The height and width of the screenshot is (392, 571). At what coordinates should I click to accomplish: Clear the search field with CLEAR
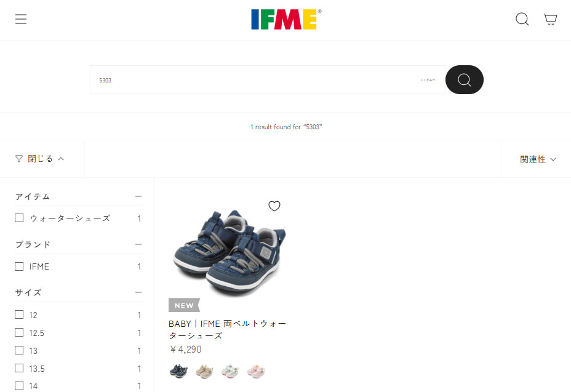[x=428, y=80]
